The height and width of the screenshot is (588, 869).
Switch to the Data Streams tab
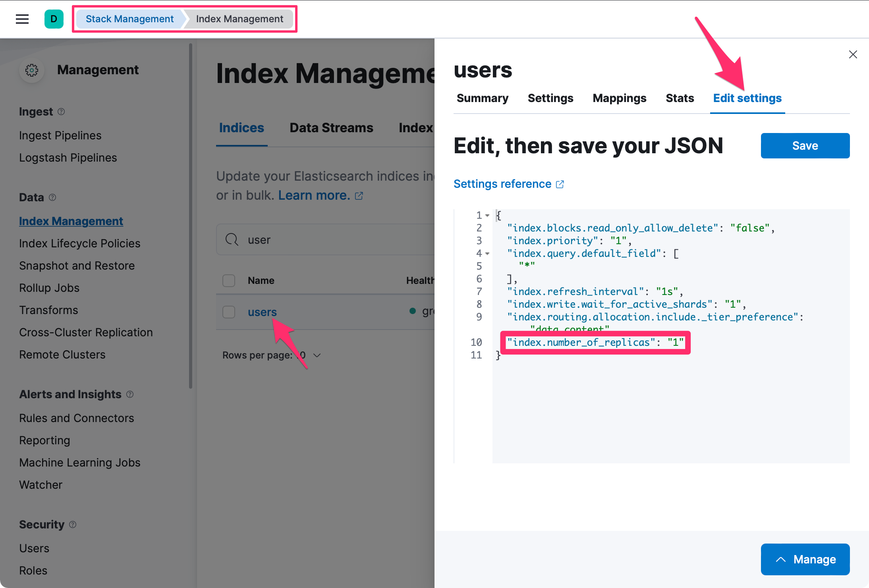(331, 127)
